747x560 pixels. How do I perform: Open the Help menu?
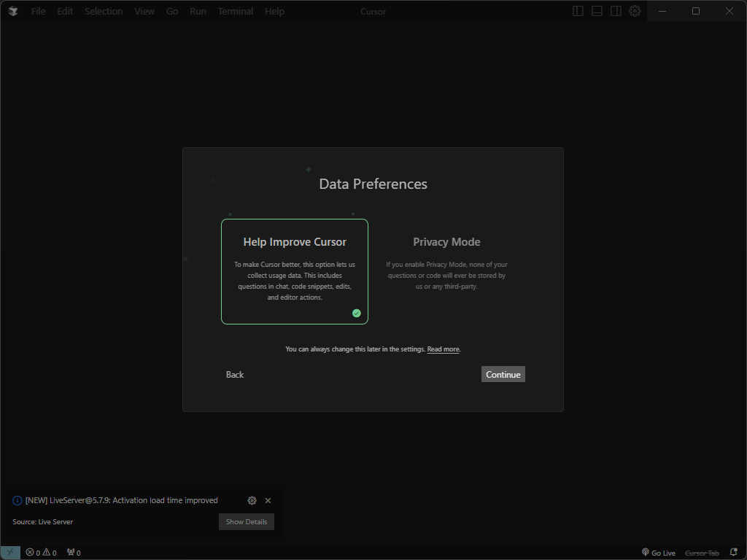point(274,11)
